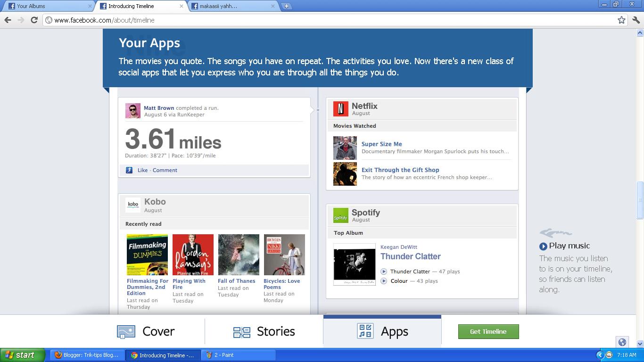Click the Play music circle icon
This screenshot has height=362, width=644.
(543, 246)
